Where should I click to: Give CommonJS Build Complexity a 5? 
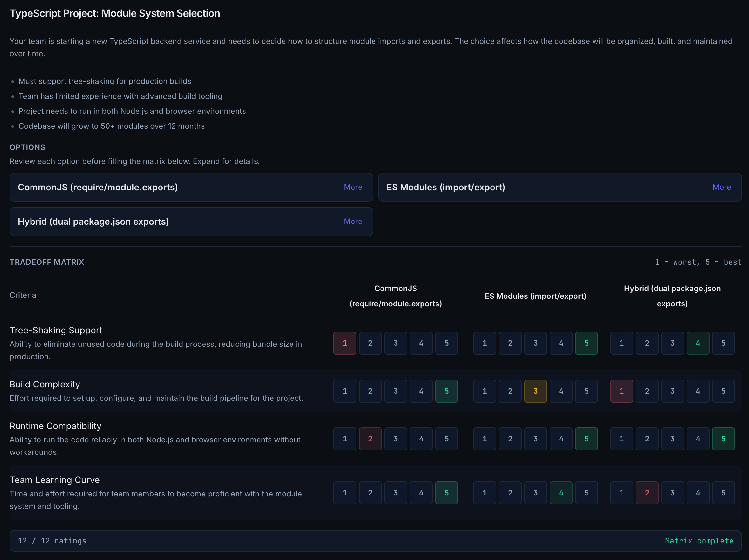(x=447, y=391)
